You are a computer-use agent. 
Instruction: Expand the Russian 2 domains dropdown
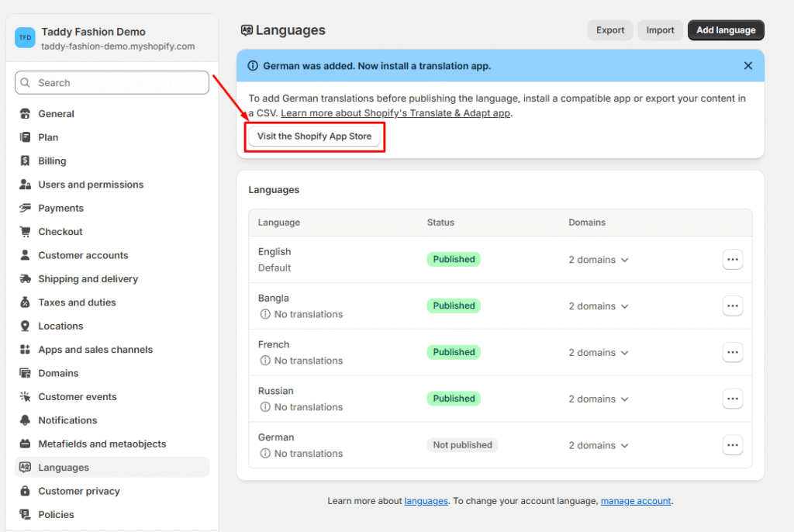tap(599, 399)
